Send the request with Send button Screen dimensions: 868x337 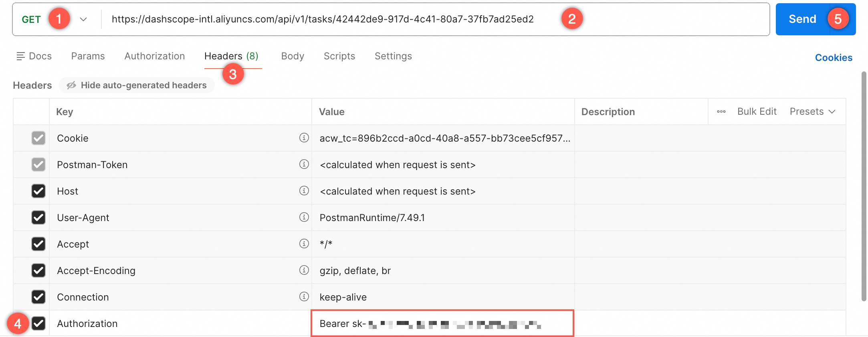[x=816, y=19]
